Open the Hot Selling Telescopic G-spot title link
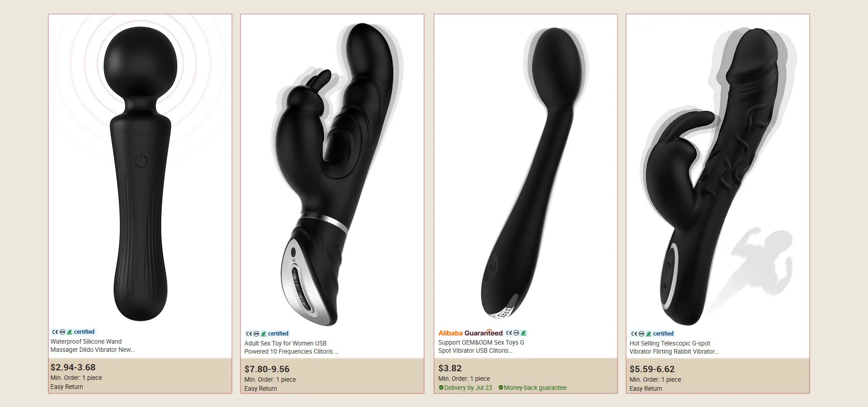The width and height of the screenshot is (868, 407). [674, 347]
